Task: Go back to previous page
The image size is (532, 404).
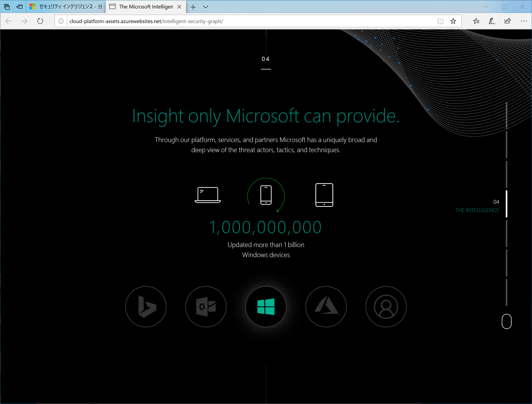Action: coord(8,21)
